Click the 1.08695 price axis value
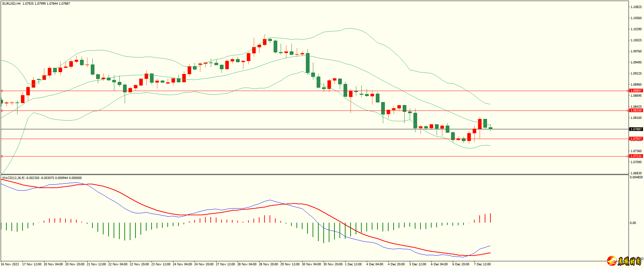 click(636, 96)
